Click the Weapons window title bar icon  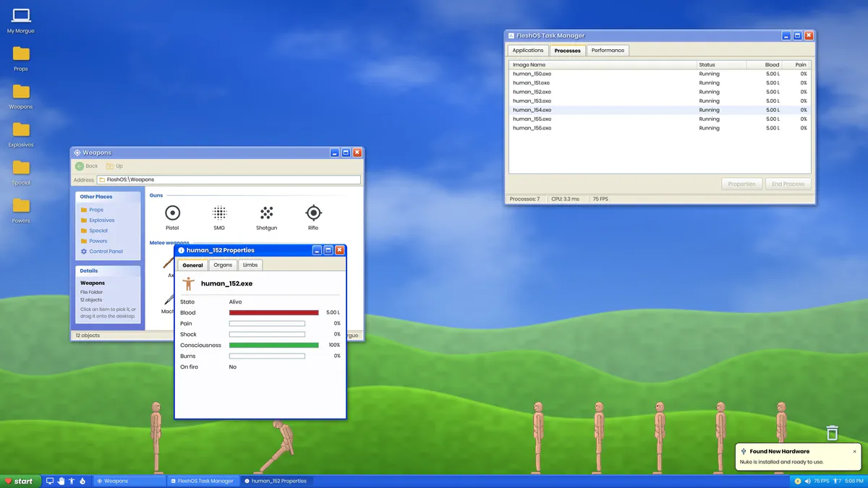(x=77, y=153)
